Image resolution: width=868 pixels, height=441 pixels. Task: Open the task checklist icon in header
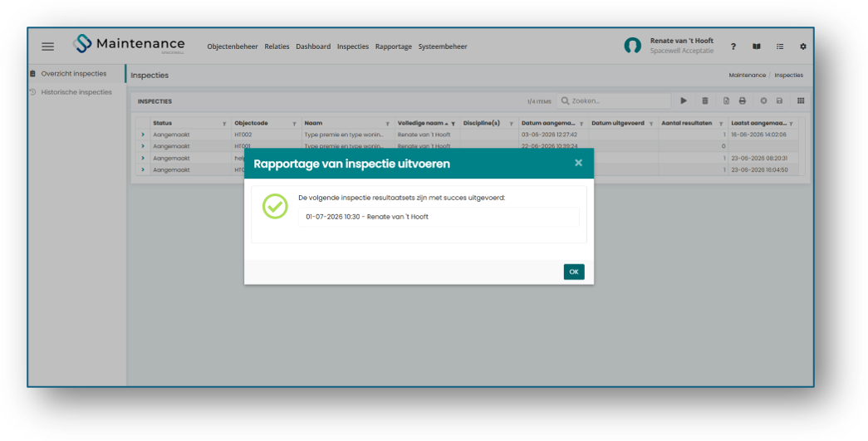tap(779, 47)
